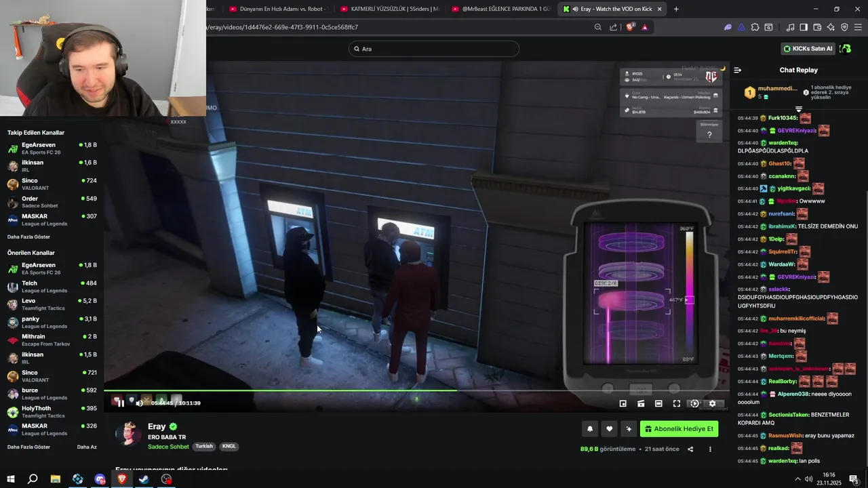Open EgeArseven in Takip Edilen Kanallar
This screenshot has width=868, height=488.
(x=52, y=148)
